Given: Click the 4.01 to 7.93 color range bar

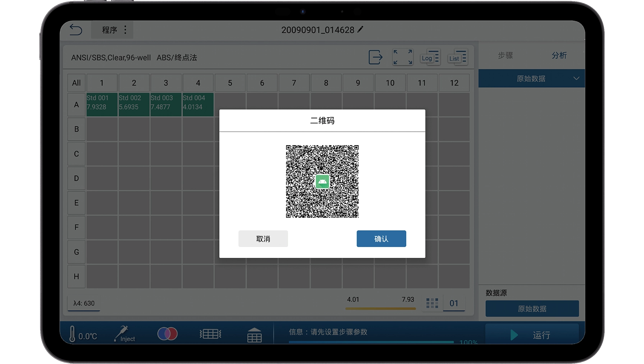Looking at the screenshot, I should 380,308.
